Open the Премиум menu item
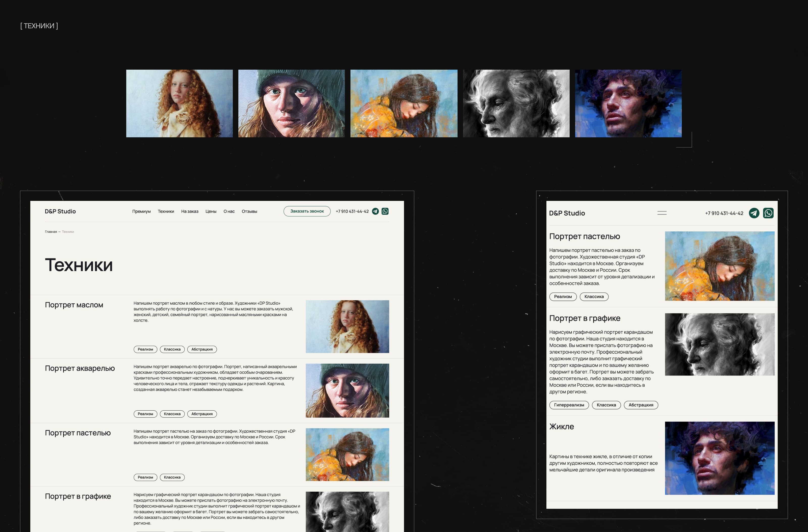The width and height of the screenshot is (808, 532). [141, 211]
